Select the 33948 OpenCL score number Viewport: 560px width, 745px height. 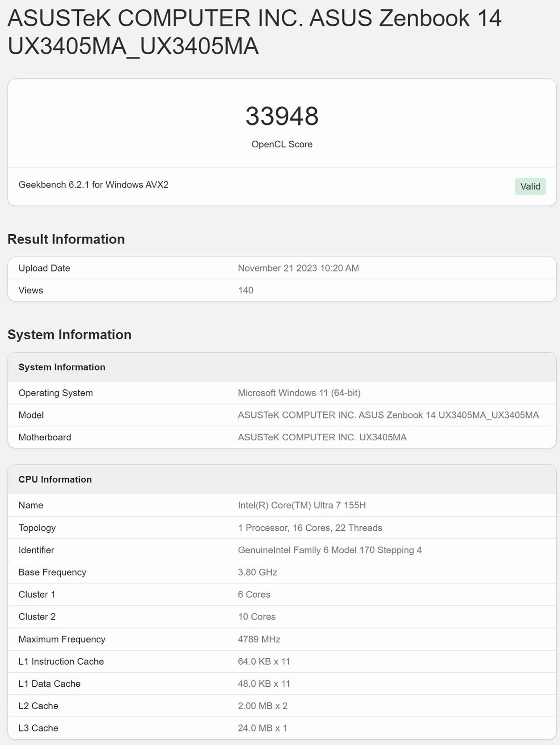[282, 116]
